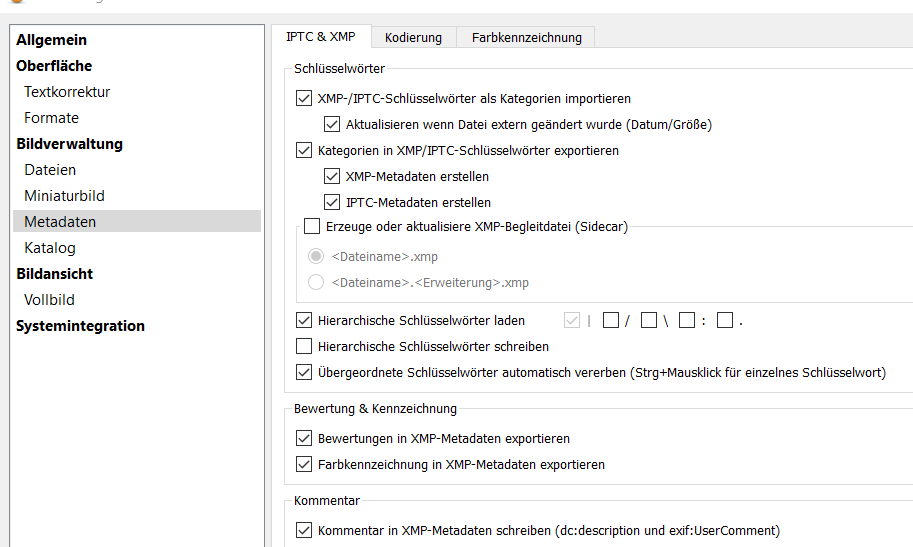Image resolution: width=913 pixels, height=547 pixels.
Task: Select the IPTC & XMP tab
Action: [320, 36]
